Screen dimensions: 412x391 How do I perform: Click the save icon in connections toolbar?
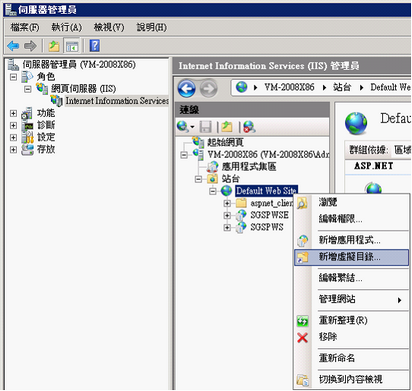pyautogui.click(x=206, y=127)
